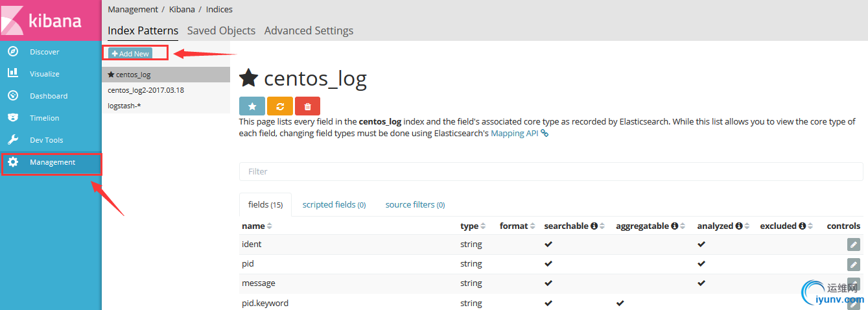Click the Add New button

tap(130, 54)
